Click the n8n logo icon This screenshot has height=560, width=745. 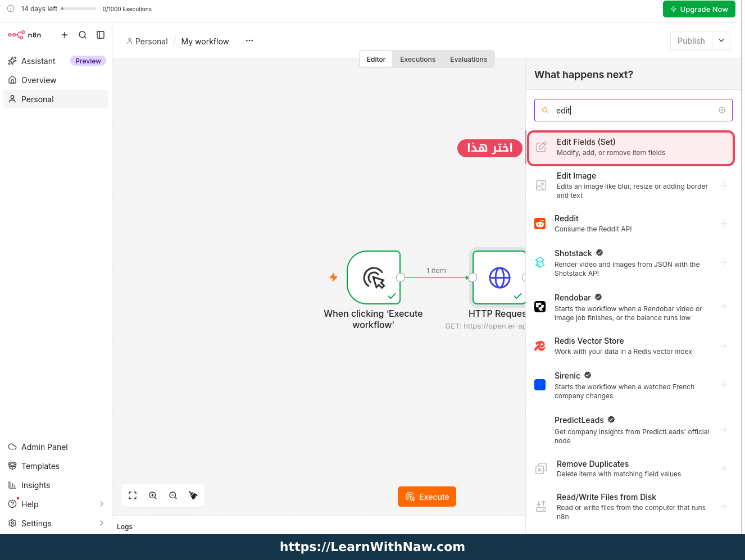pos(16,35)
